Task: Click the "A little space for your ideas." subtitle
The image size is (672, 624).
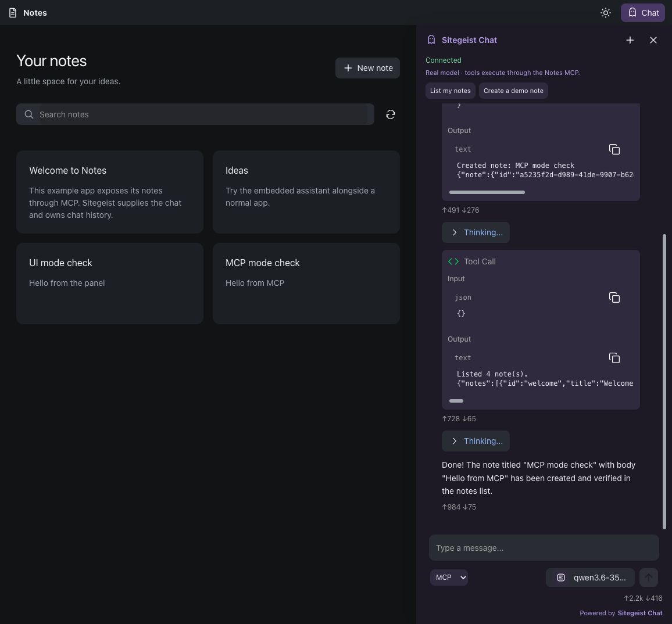Action: point(68,81)
